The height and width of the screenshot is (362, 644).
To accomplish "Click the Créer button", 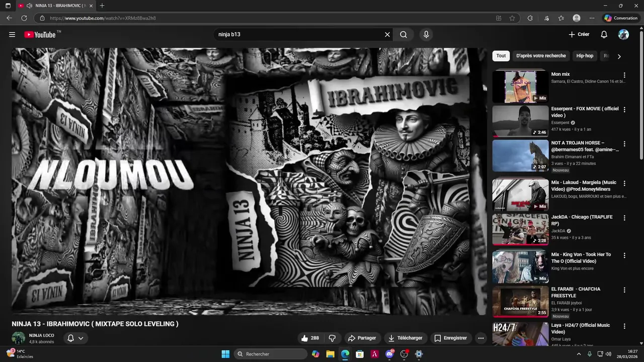I will [x=579, y=35].
